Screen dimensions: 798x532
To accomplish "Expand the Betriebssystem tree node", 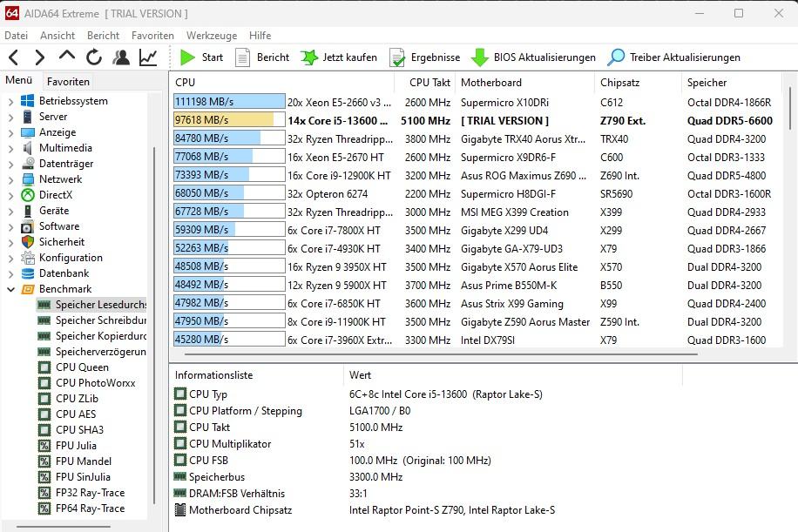I will pyautogui.click(x=10, y=101).
